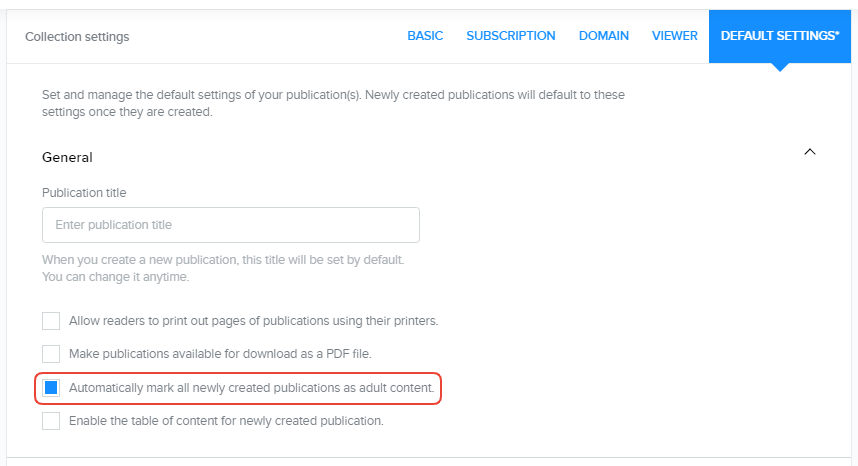The image size is (858, 466).
Task: Go to the DOMAIN tab
Action: pos(603,36)
